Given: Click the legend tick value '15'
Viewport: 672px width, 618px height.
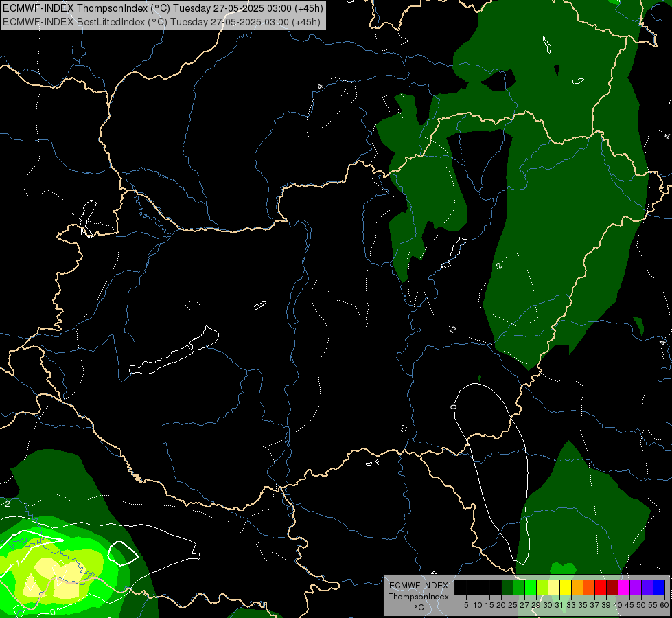Looking at the screenshot, I should point(489,605).
